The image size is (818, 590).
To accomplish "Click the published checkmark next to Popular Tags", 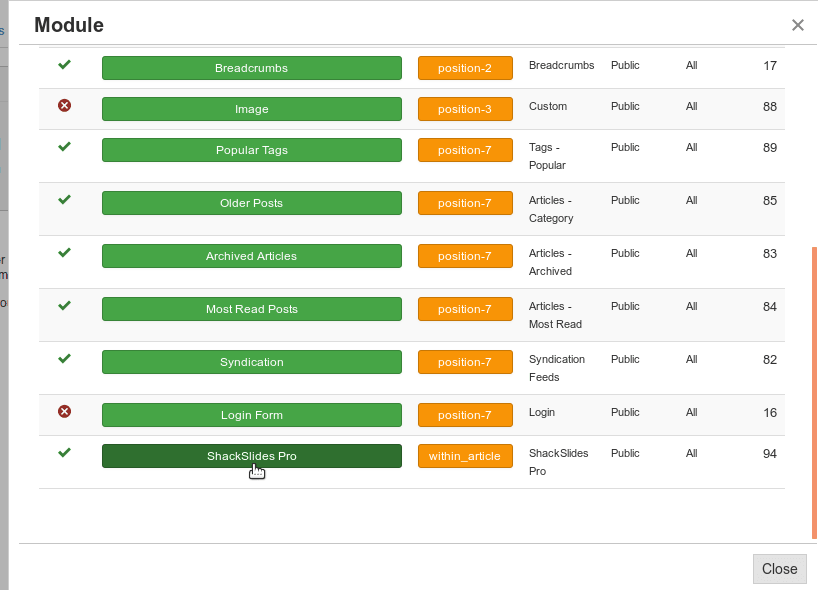I will pyautogui.click(x=64, y=147).
